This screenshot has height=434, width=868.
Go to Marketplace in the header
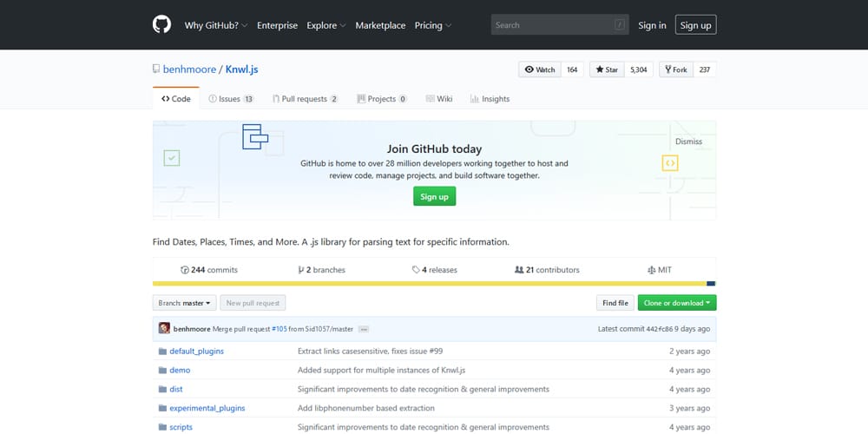click(x=380, y=25)
